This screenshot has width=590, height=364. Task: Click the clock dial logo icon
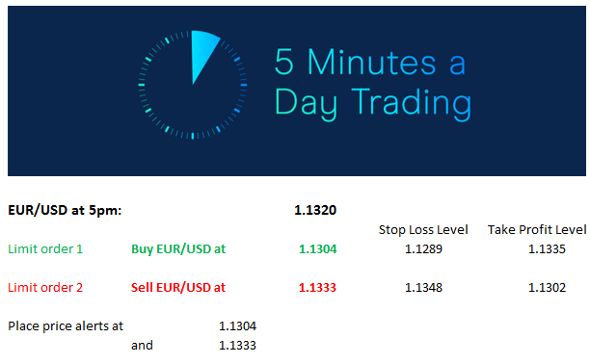pos(193,85)
